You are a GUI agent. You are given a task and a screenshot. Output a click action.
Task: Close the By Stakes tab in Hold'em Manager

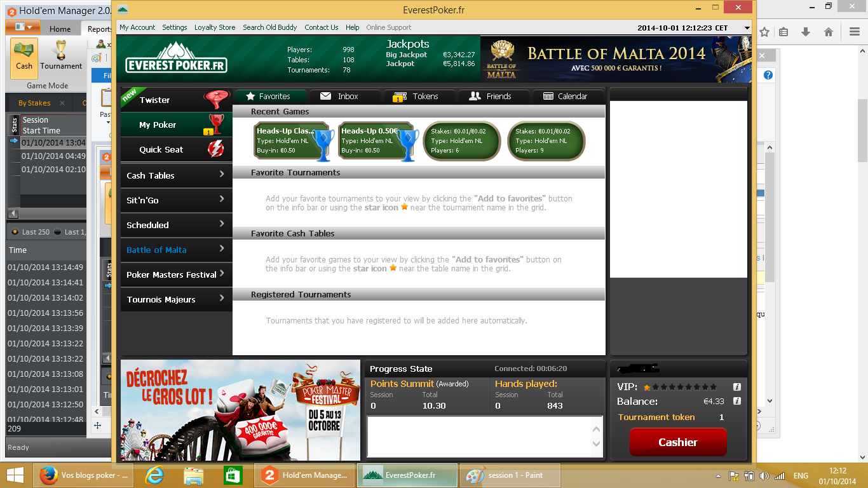click(x=62, y=103)
